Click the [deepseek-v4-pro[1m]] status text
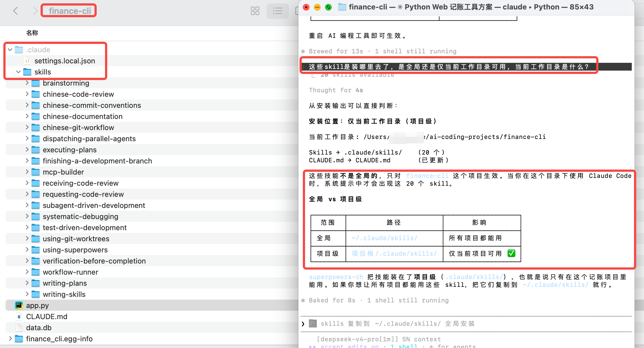Viewport: 644px width, 348px height. coord(357,339)
